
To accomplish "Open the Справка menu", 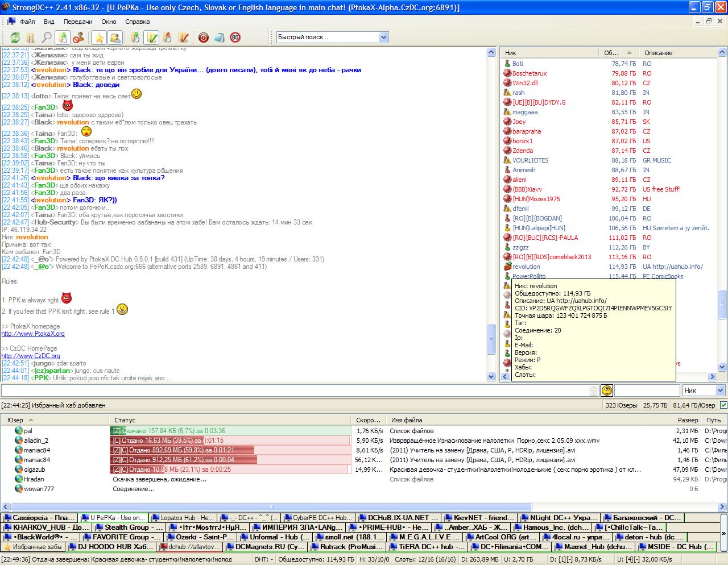I will tap(138, 22).
